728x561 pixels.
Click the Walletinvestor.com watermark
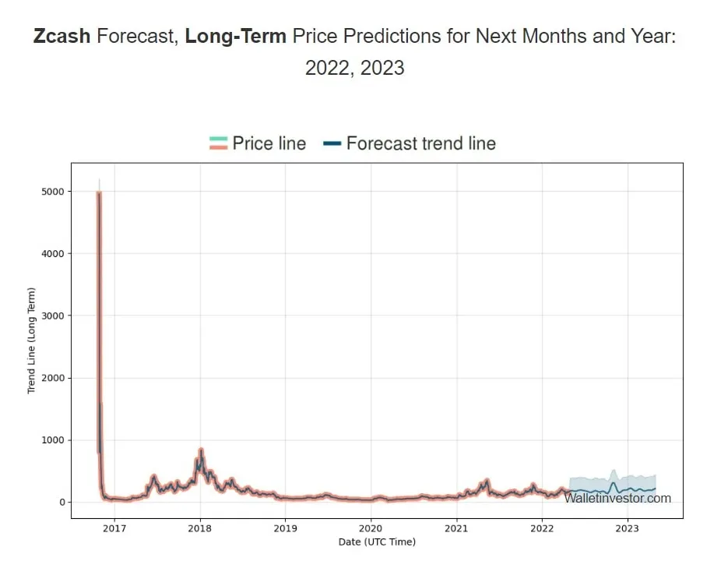[x=617, y=499]
